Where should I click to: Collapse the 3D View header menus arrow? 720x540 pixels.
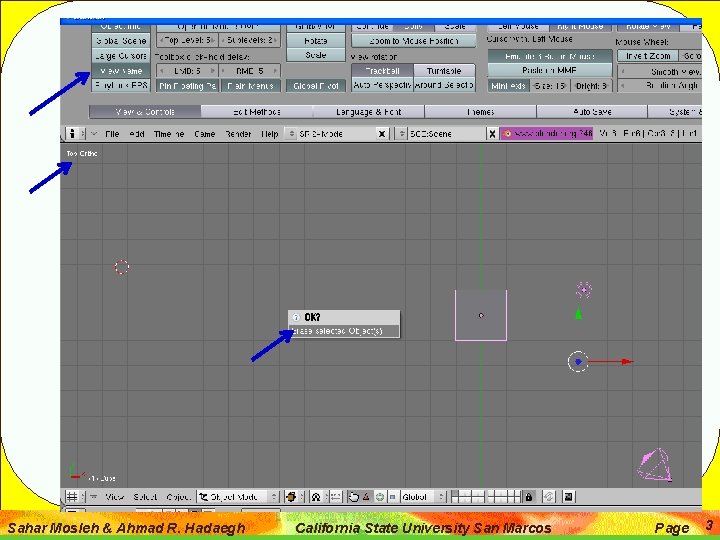tap(93, 497)
